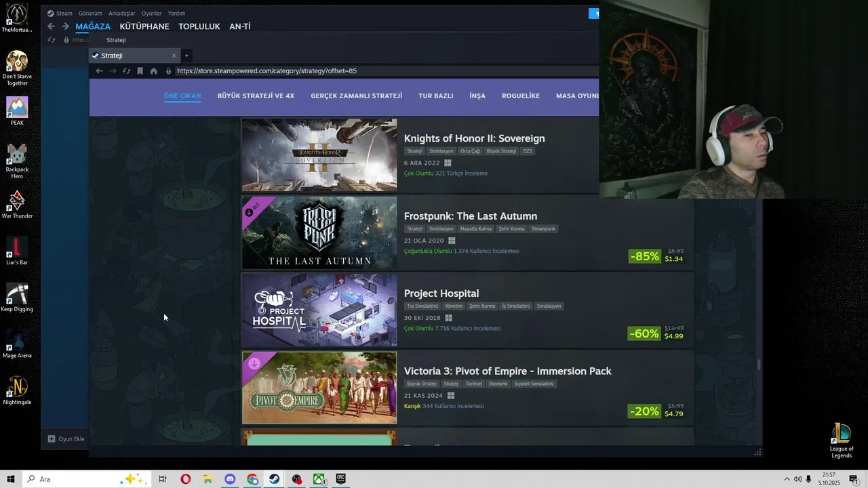
Task: Open Liar's Bar desktop shortcut
Action: [17, 251]
